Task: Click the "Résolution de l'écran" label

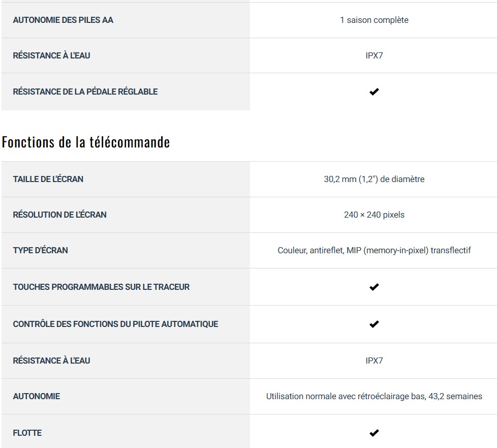Action: pos(60,215)
